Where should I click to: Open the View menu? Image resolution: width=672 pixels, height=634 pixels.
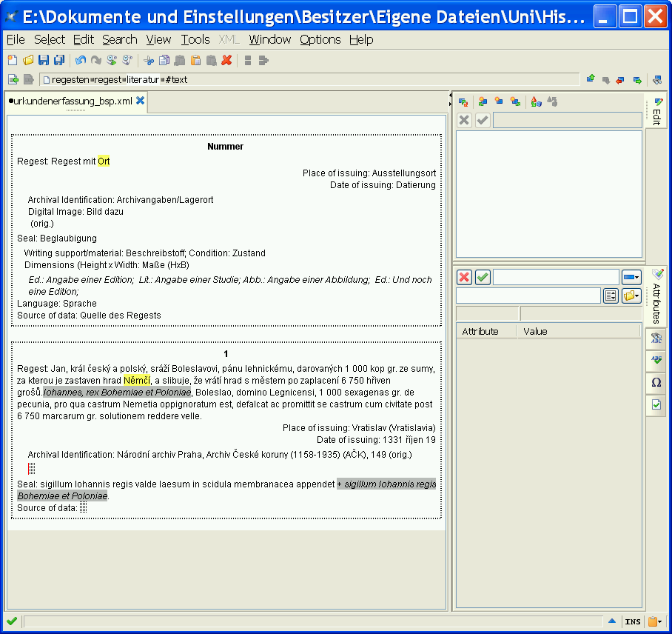tap(158, 39)
